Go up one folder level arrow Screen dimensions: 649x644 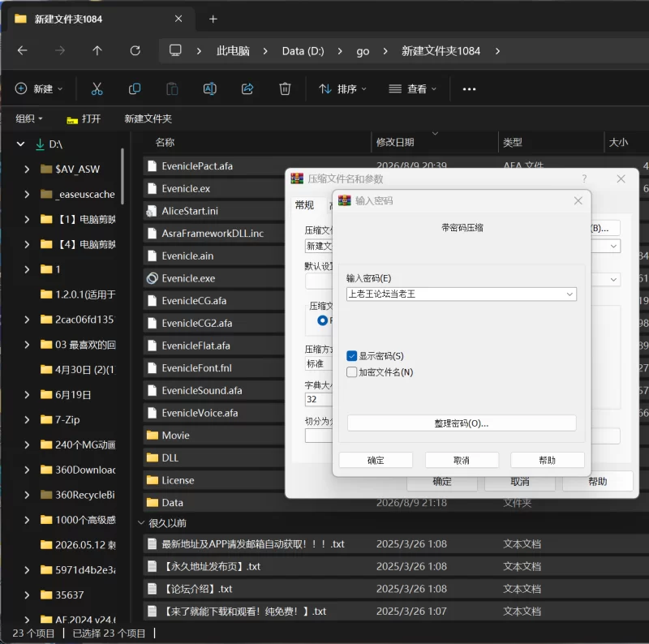97,50
